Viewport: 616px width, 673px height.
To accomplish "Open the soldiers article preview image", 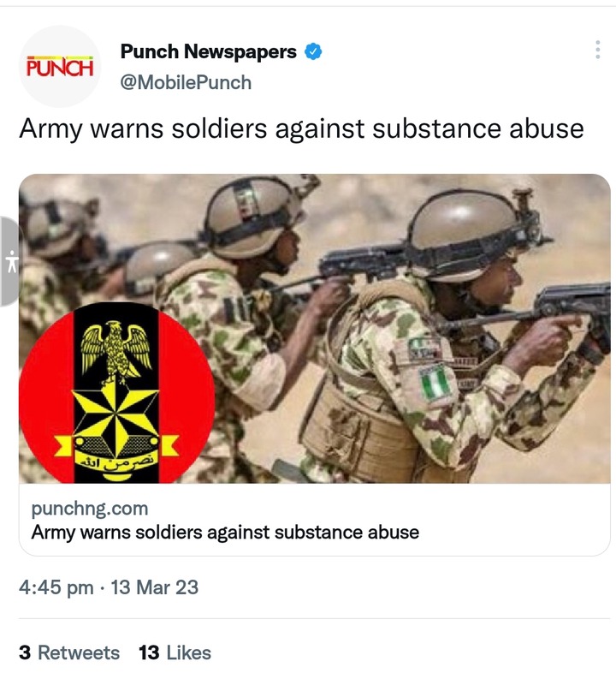I will tap(315, 328).
